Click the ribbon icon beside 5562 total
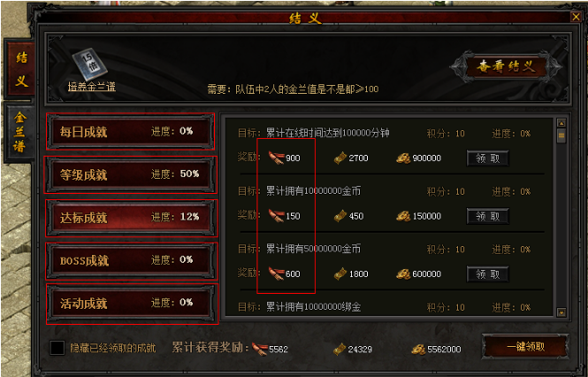 [x=260, y=350]
